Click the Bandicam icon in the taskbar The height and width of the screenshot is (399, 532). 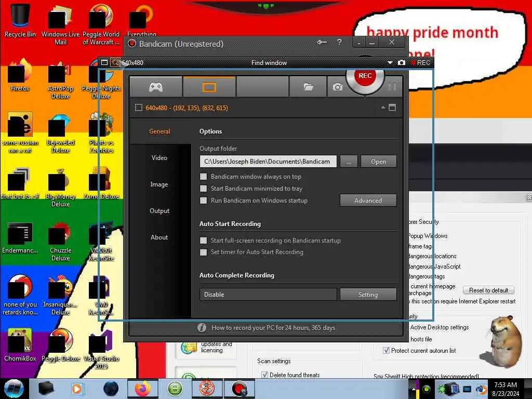coord(240,389)
